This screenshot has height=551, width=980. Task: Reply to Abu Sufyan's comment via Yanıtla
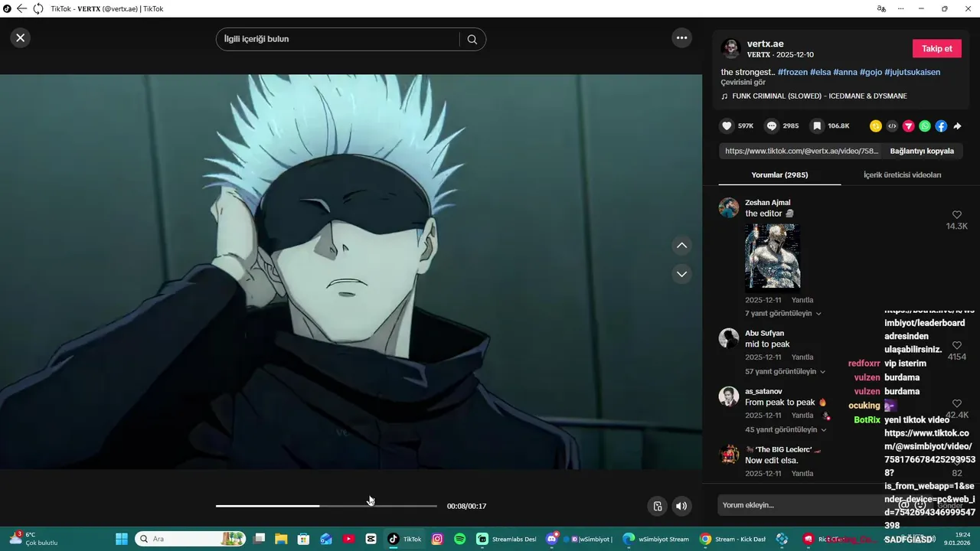click(802, 357)
